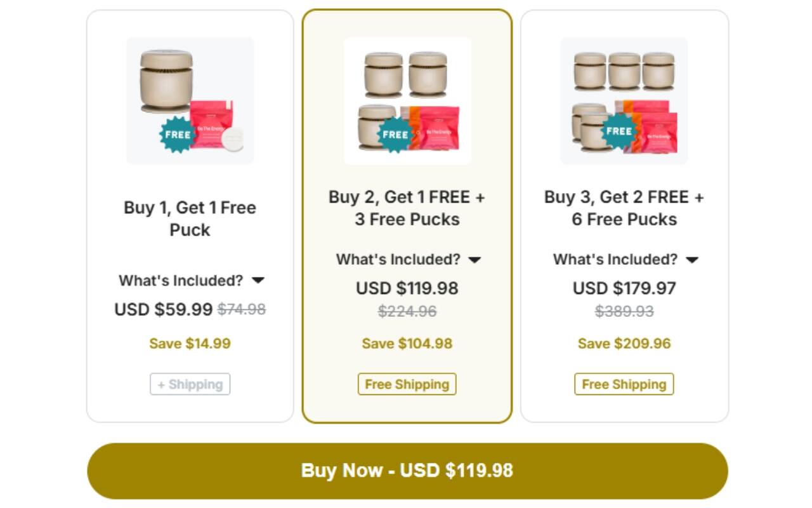Click the USD $179.97 price text
The width and height of the screenshot is (812, 508).
click(624, 288)
